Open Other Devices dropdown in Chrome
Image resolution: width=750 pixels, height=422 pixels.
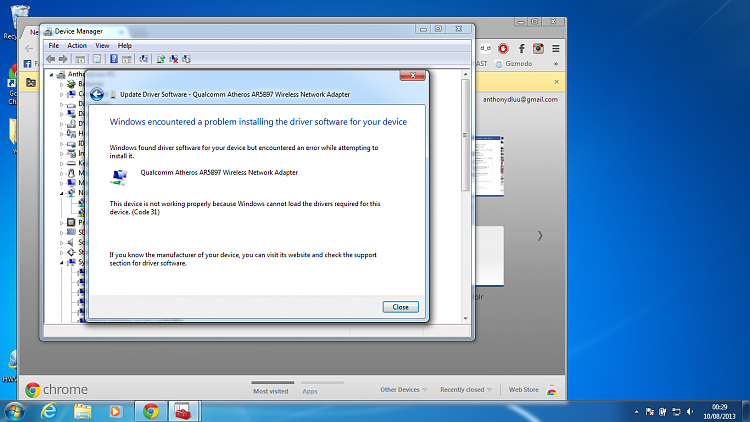[404, 389]
